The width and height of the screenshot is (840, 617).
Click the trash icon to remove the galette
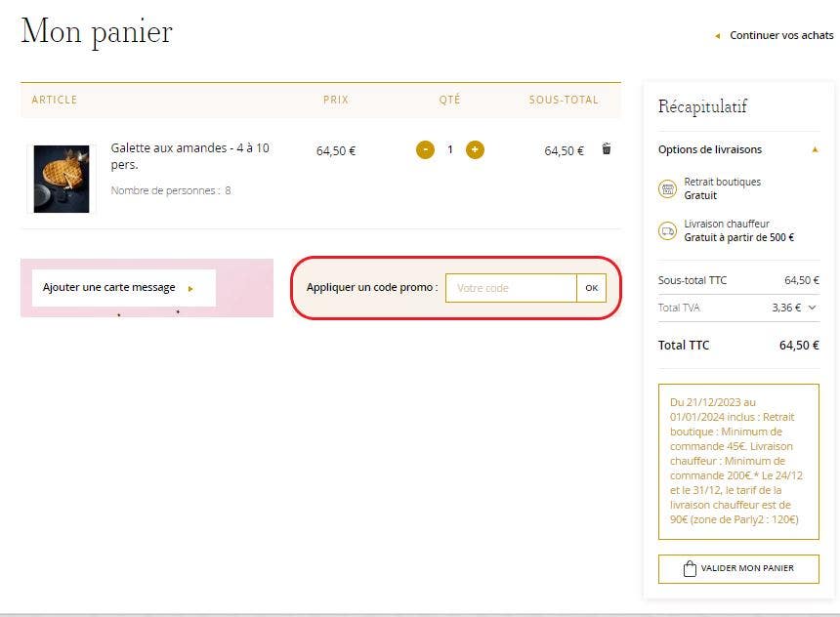click(606, 149)
